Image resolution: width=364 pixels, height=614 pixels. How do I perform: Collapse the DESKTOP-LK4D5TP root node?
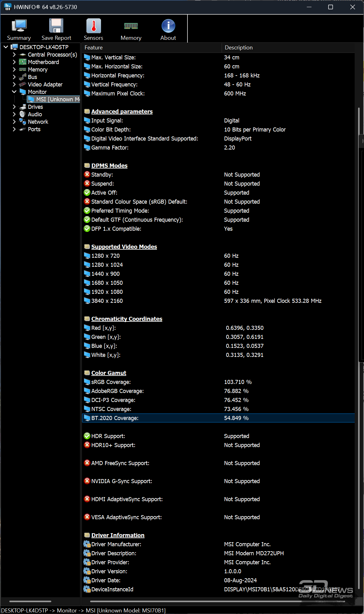[6, 47]
